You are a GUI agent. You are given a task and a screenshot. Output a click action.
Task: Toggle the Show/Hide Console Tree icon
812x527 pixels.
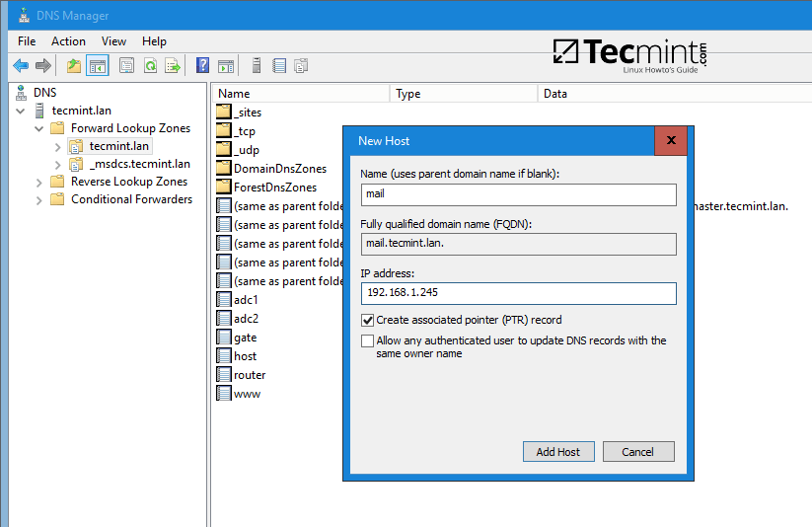97,66
